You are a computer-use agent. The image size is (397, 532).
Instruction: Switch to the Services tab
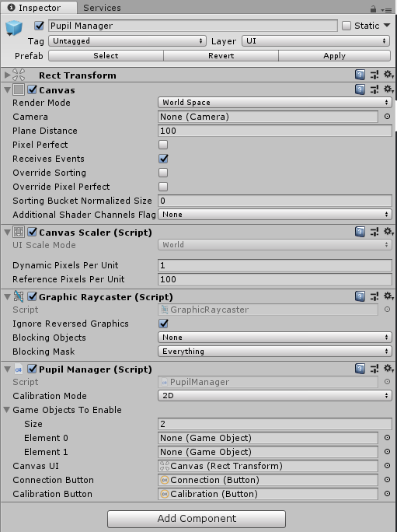102,8
